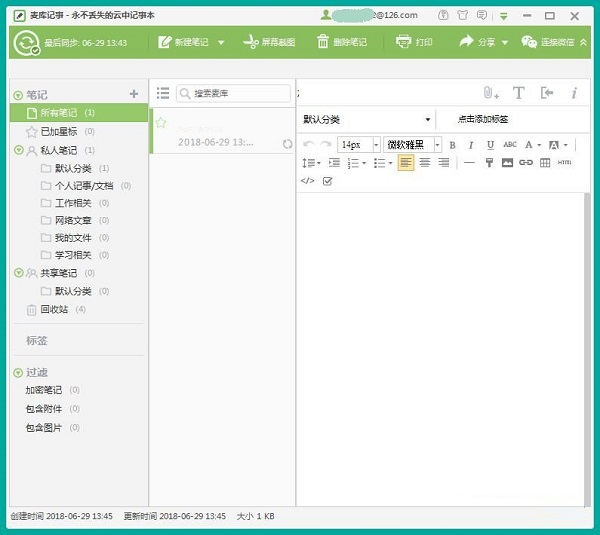Add an attachment with the paperclip icon

[490, 93]
